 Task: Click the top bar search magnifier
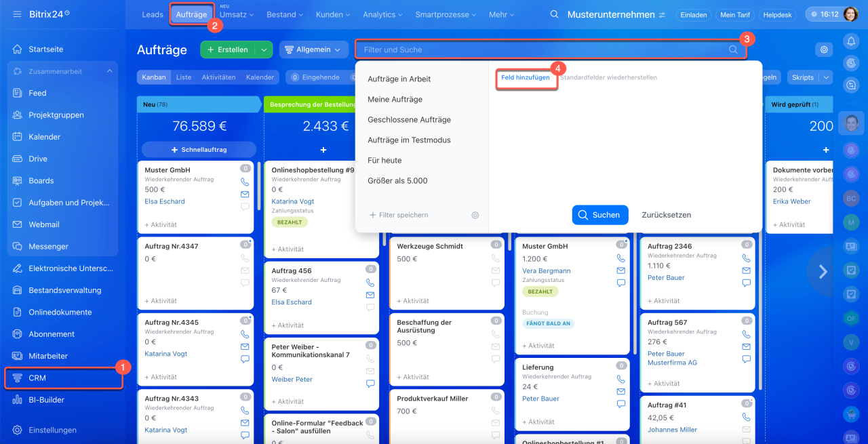554,14
